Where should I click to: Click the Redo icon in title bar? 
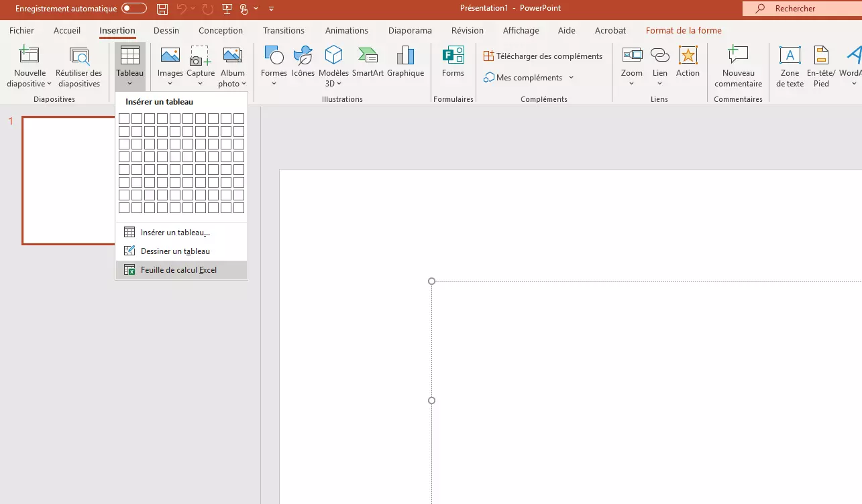coord(208,9)
